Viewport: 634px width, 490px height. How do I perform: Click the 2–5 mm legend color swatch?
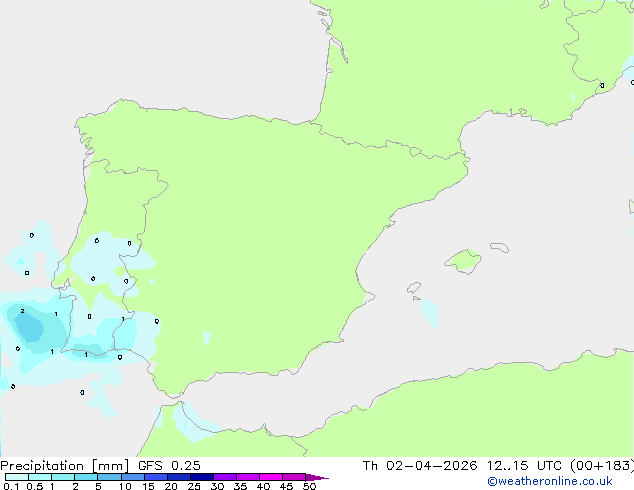[86, 477]
